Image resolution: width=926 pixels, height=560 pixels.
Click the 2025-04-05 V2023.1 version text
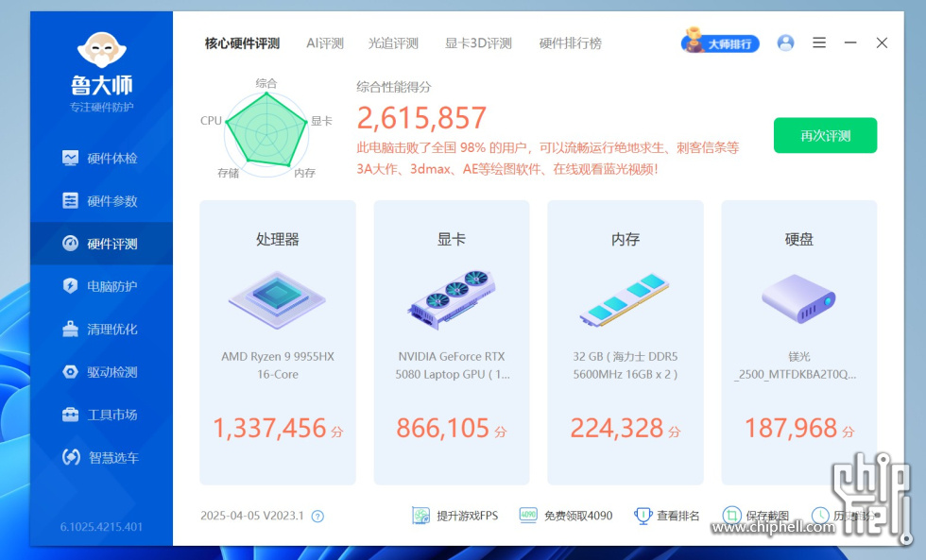point(252,516)
